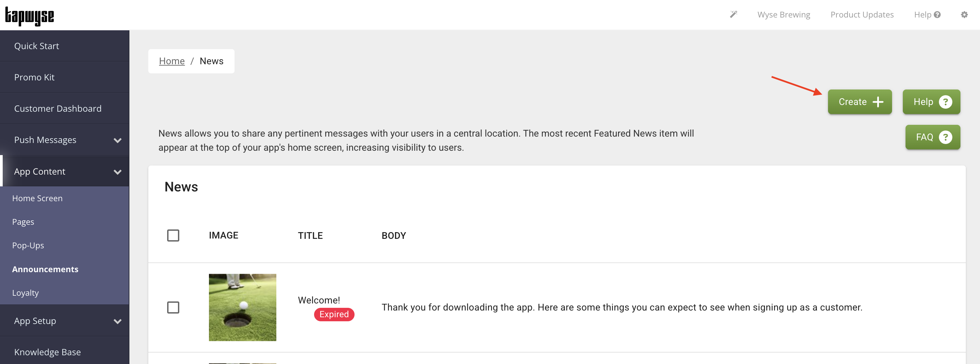Go to Customer Dashboard in sidebar
The height and width of the screenshot is (364, 980).
58,109
